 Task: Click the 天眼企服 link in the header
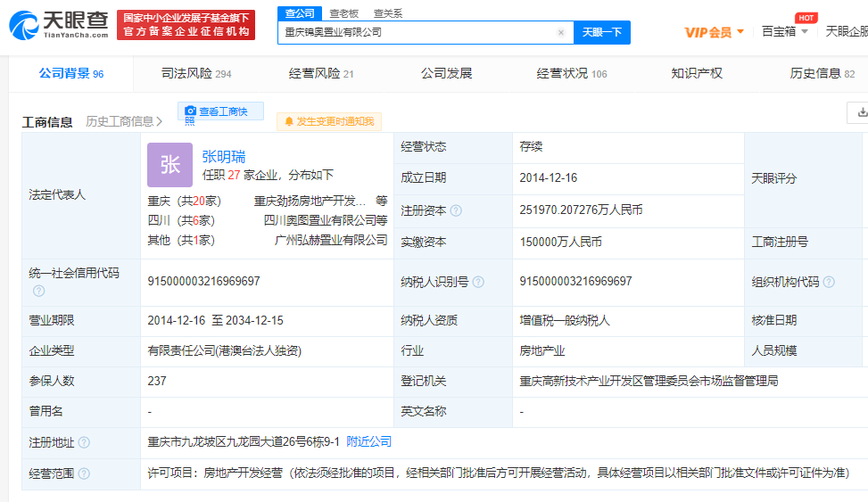coord(847,31)
